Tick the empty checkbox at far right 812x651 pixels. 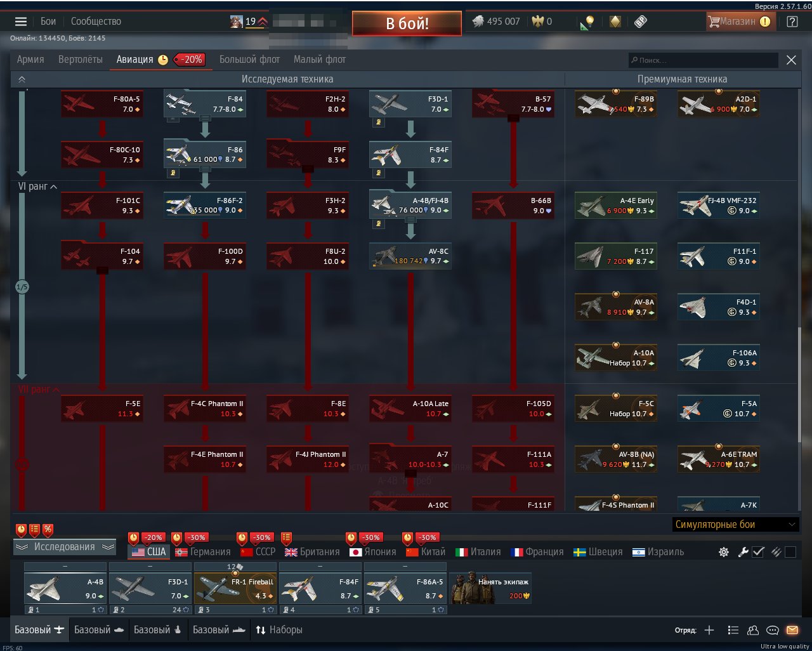(x=790, y=552)
